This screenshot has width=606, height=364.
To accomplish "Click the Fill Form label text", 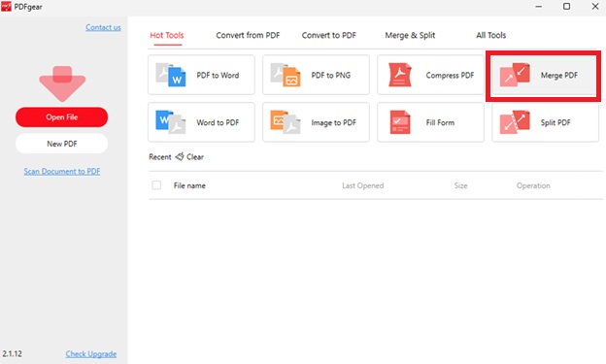I will (440, 122).
